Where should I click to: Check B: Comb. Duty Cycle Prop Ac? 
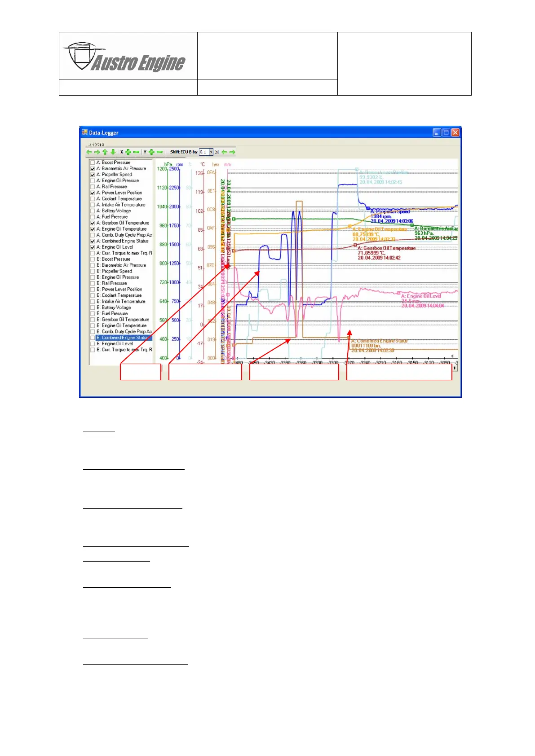click(93, 332)
